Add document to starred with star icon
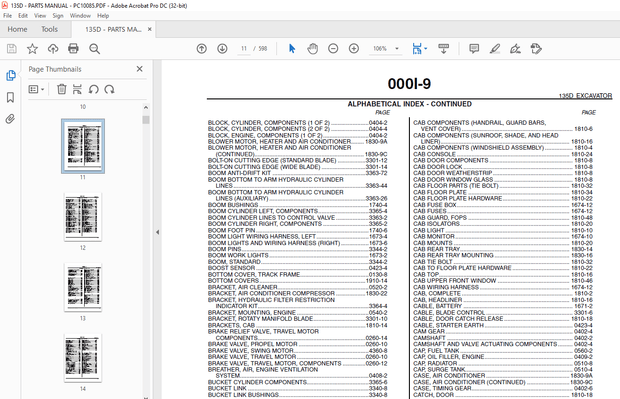Screen dimensions: 620x399 pyautogui.click(x=32, y=49)
